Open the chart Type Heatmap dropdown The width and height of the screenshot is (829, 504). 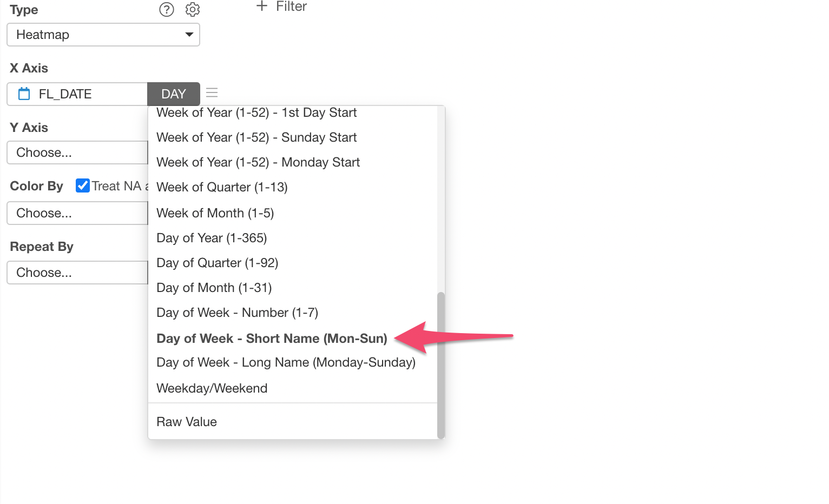tap(103, 35)
